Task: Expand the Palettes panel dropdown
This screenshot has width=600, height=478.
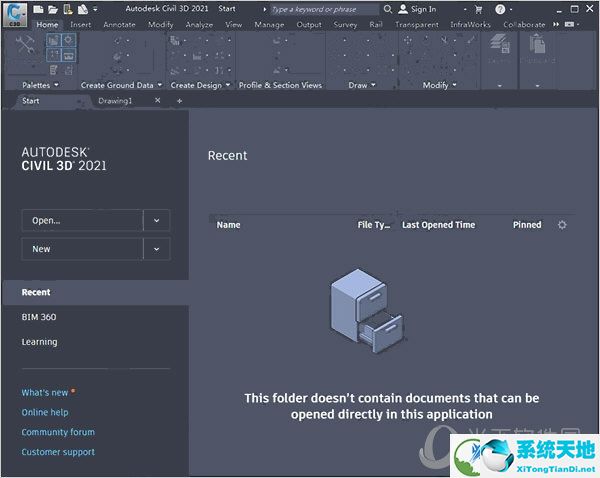Action: tap(56, 85)
